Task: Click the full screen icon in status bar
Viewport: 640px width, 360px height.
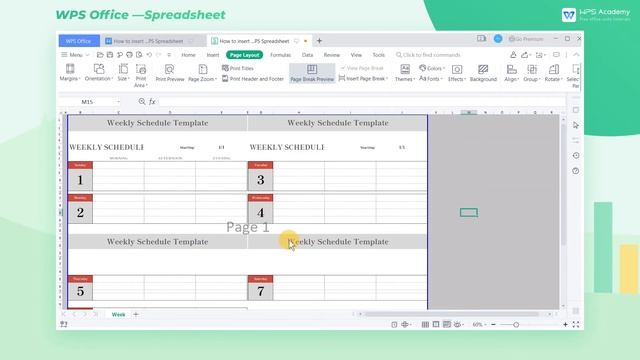Action: point(576,324)
